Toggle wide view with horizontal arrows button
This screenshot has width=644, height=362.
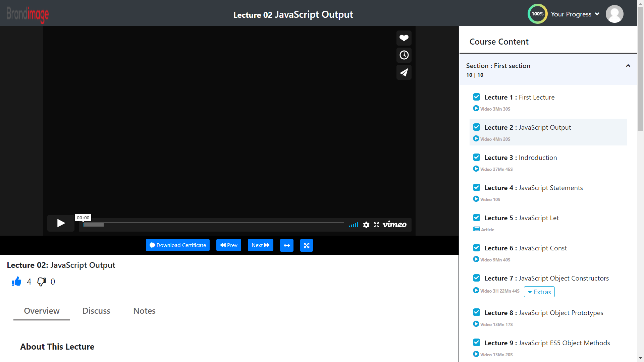[287, 245]
